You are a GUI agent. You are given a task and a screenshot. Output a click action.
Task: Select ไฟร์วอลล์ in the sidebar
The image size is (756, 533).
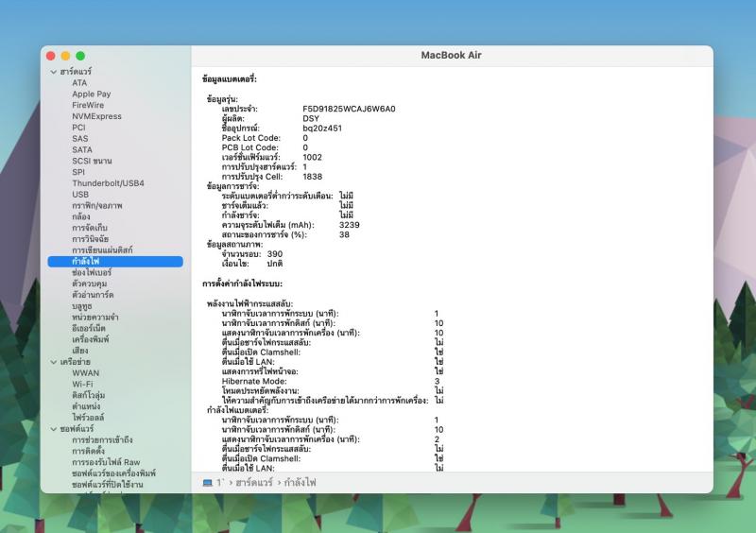(88, 418)
